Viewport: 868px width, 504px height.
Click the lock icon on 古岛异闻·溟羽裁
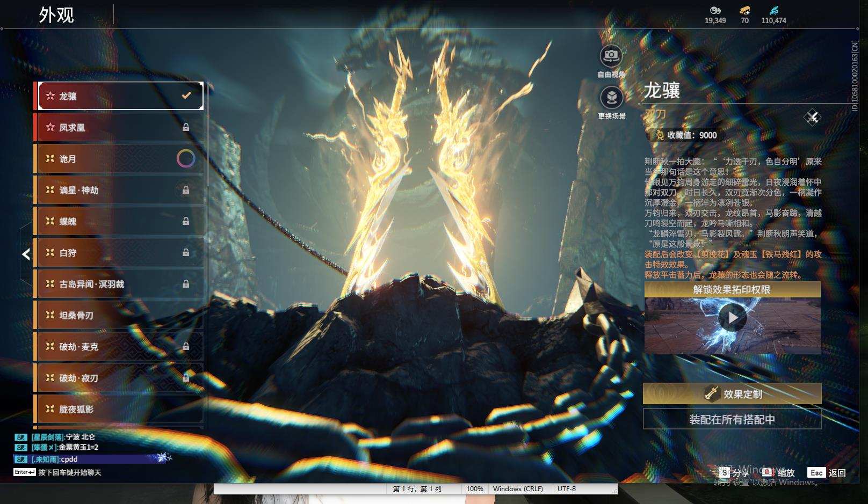(186, 283)
